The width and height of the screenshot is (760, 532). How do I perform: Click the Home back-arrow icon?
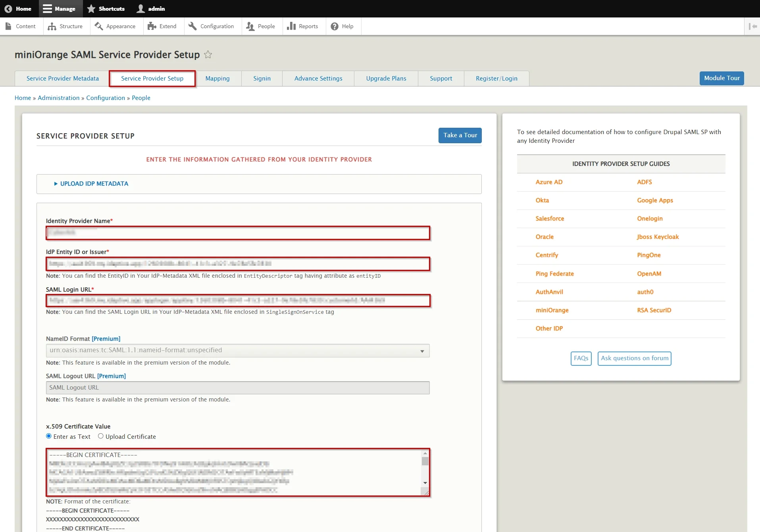pyautogui.click(x=8, y=9)
